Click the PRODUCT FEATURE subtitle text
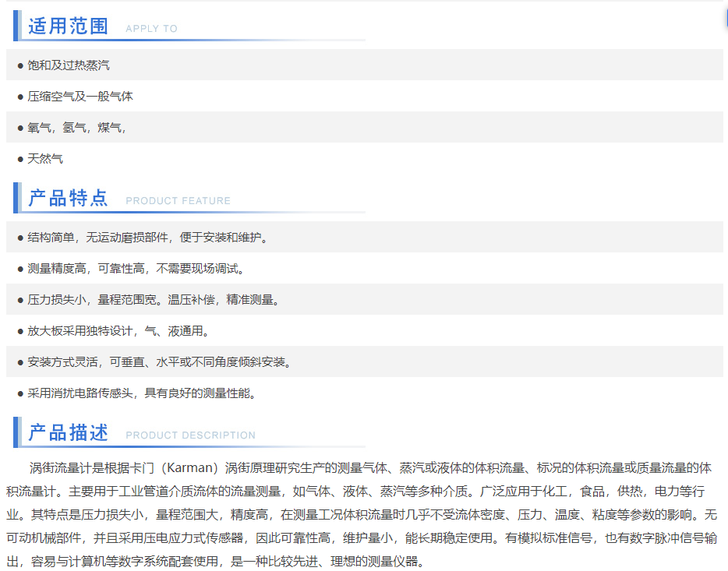This screenshot has height=571, width=728. click(178, 201)
